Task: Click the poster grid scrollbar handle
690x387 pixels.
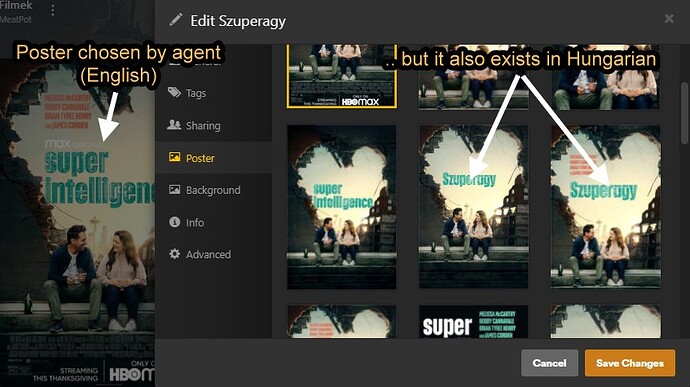Action: (x=684, y=113)
